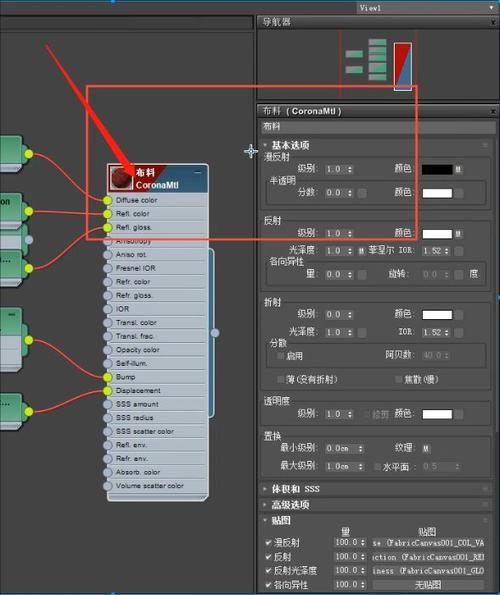
Task: Click the 反射 color M map button
Action: click(458, 234)
